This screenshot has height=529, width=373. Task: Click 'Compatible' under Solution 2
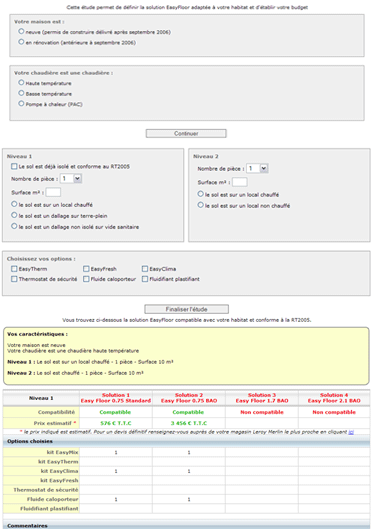188,412
